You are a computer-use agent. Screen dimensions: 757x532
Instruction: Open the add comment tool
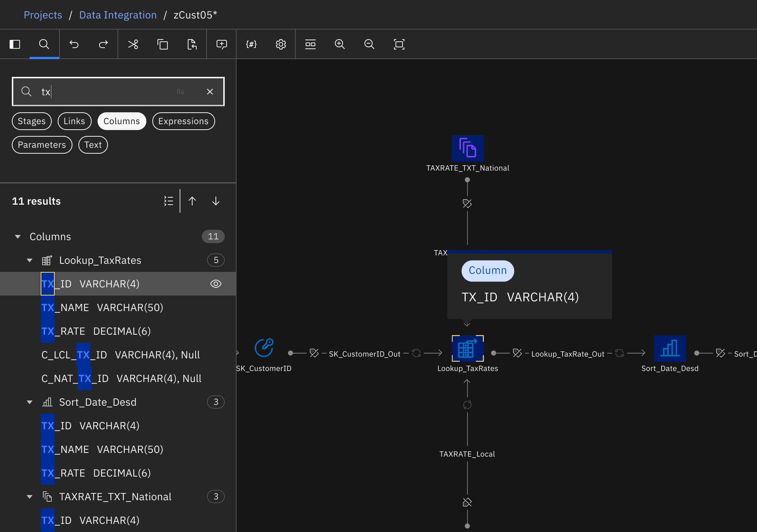tap(222, 44)
